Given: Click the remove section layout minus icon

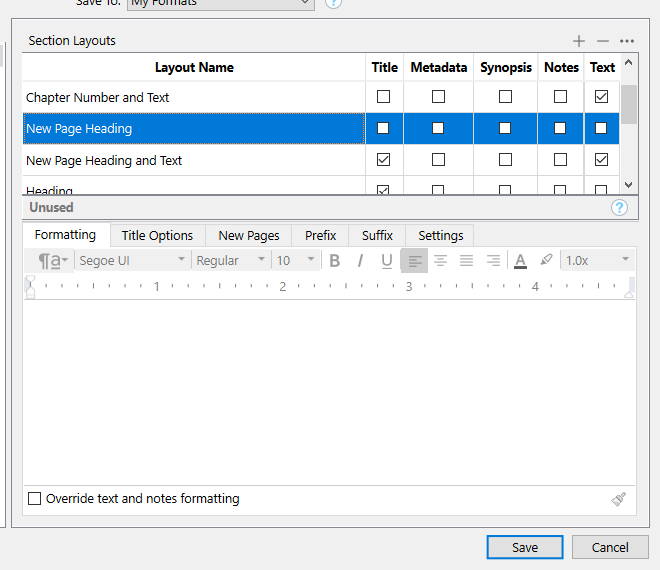Looking at the screenshot, I should pos(602,41).
